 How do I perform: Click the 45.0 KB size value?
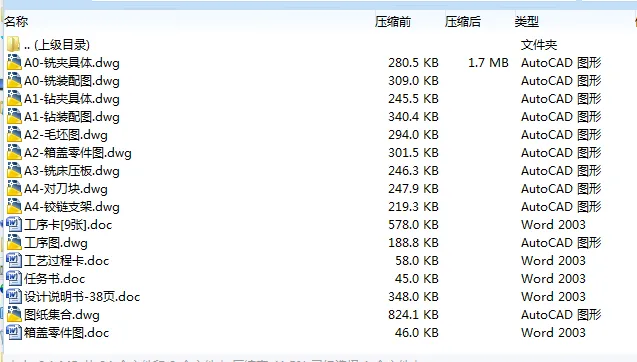click(x=417, y=279)
